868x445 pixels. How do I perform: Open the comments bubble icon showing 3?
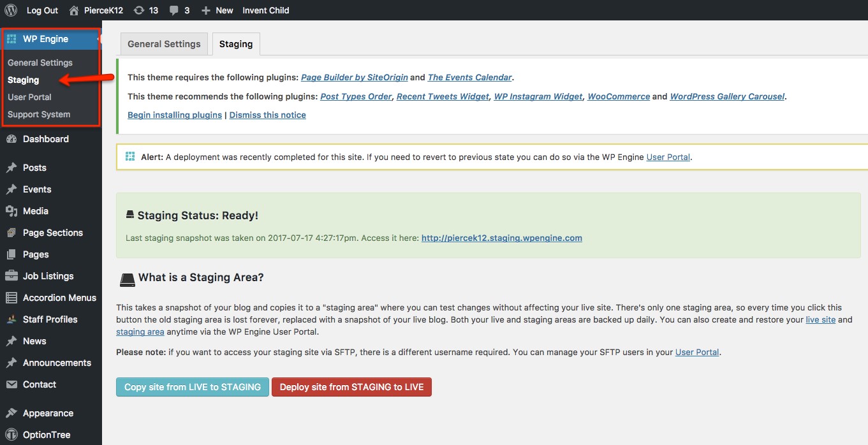pos(174,10)
